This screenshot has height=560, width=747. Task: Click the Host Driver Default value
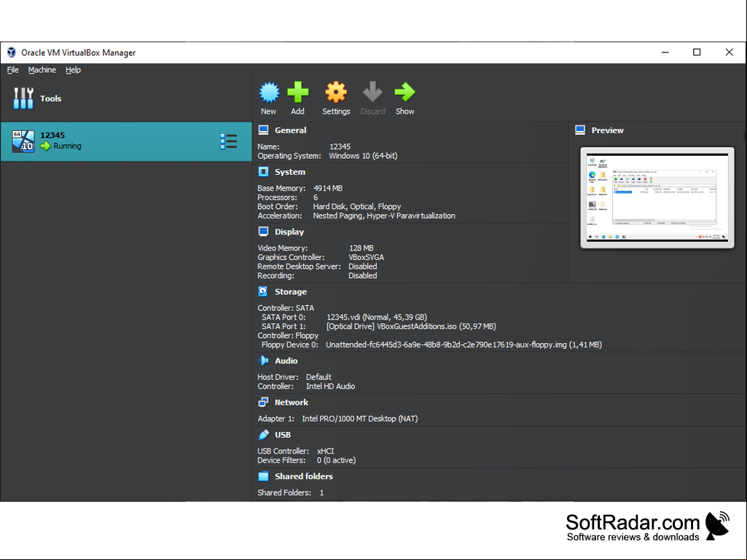click(x=318, y=377)
